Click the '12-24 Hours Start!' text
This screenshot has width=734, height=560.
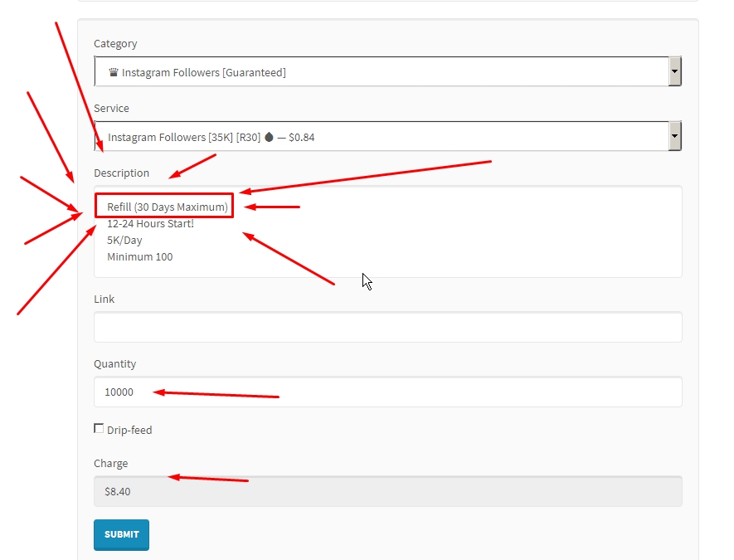150,223
